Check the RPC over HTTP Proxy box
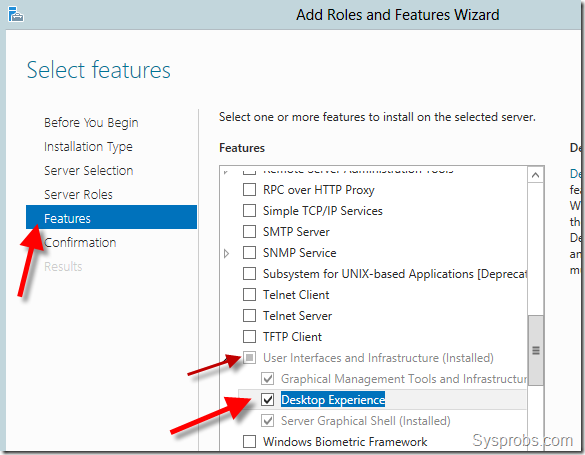The height and width of the screenshot is (455, 585). click(x=249, y=189)
